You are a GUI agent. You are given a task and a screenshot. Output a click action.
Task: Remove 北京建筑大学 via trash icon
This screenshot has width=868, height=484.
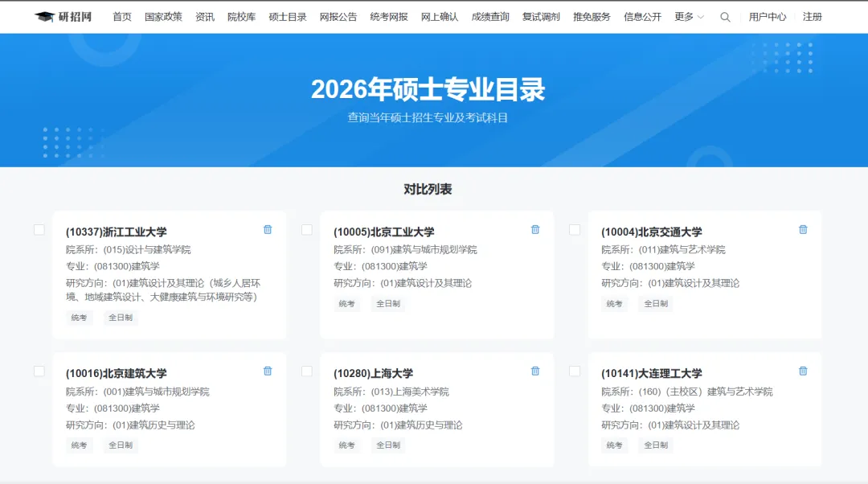(x=268, y=371)
